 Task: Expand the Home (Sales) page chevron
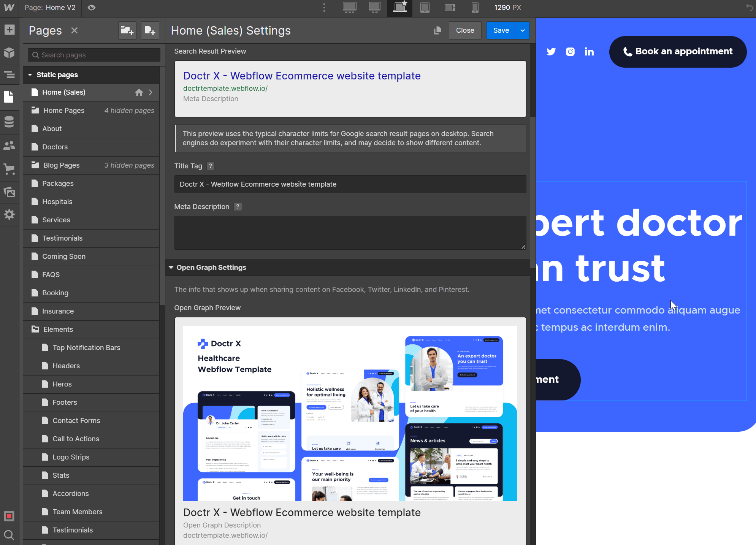[x=151, y=92]
